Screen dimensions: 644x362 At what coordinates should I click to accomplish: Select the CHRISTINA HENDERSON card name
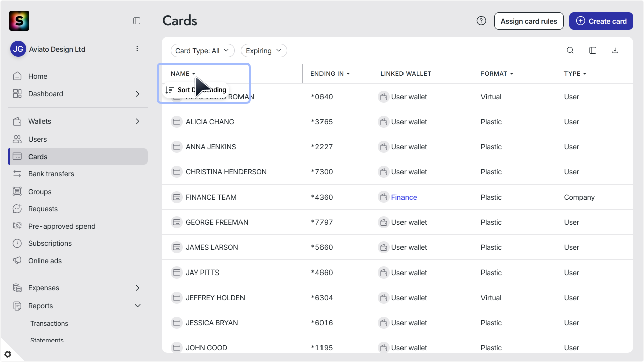(x=226, y=172)
